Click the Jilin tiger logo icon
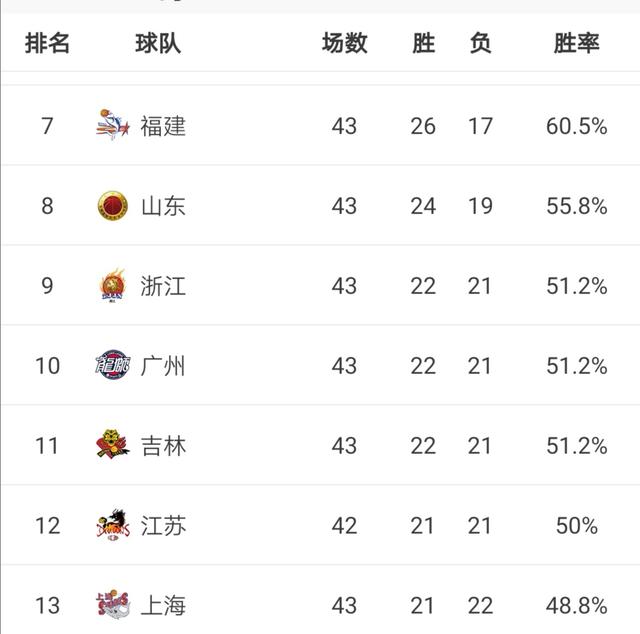640x634 pixels. [113, 445]
